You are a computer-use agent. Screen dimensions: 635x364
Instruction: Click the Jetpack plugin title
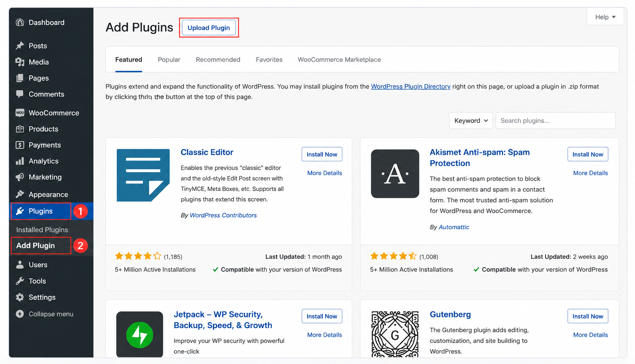[x=223, y=320]
